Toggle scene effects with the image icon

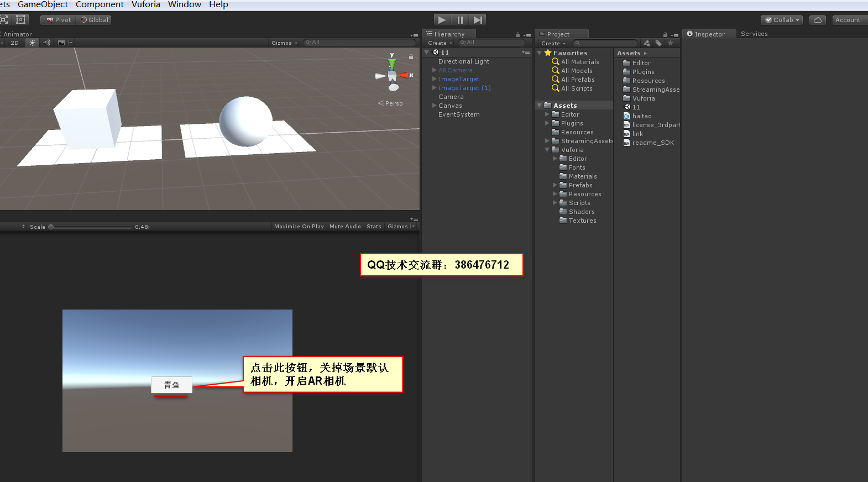61,43
